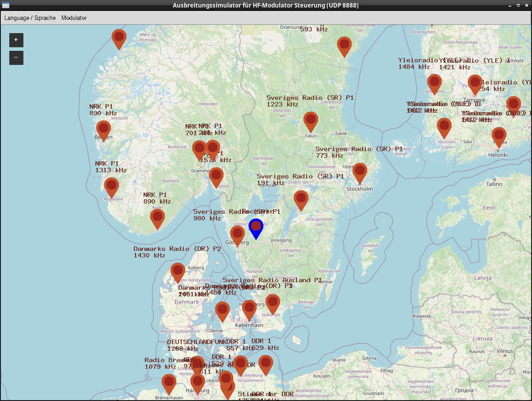532x401 pixels.
Task: Click the YLE marker over Varsinais-Suomi
Action: click(x=444, y=128)
